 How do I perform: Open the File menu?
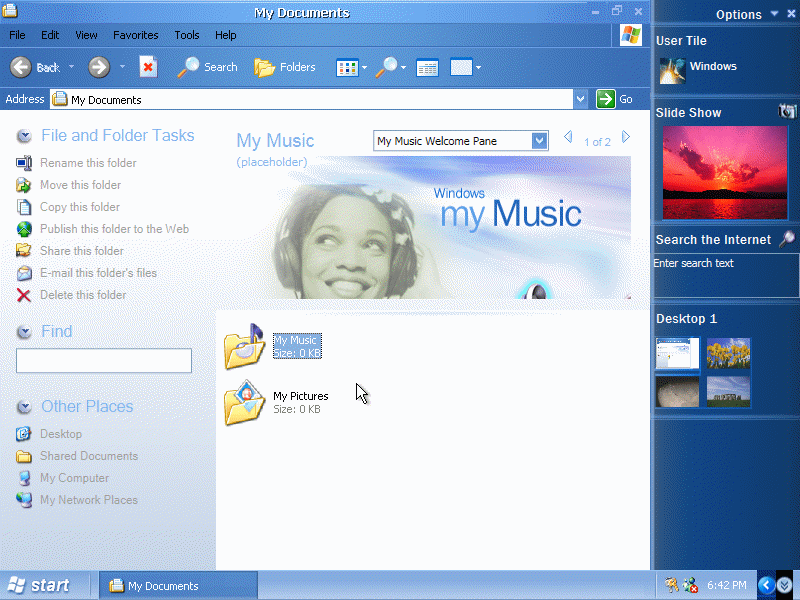click(17, 35)
